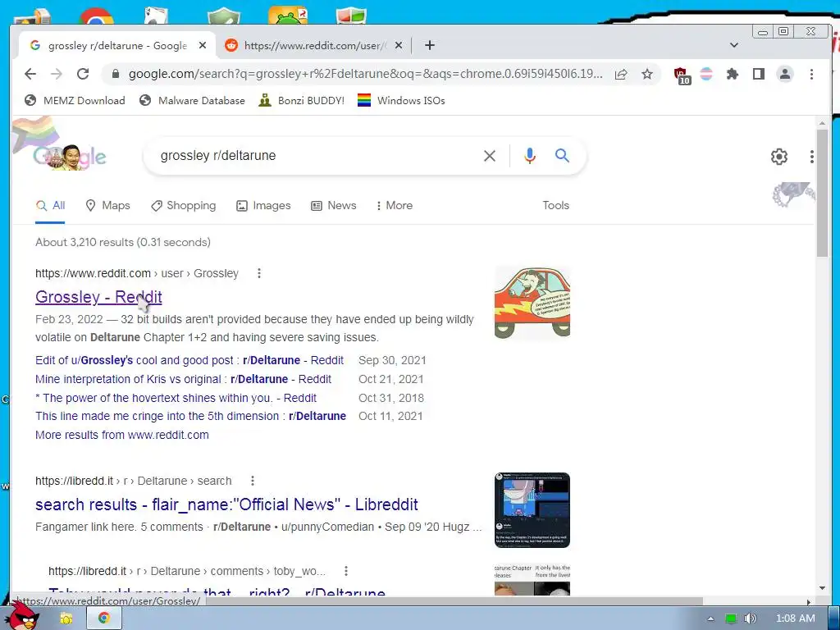
Task: Show hidden system tray icons
Action: 710,619
